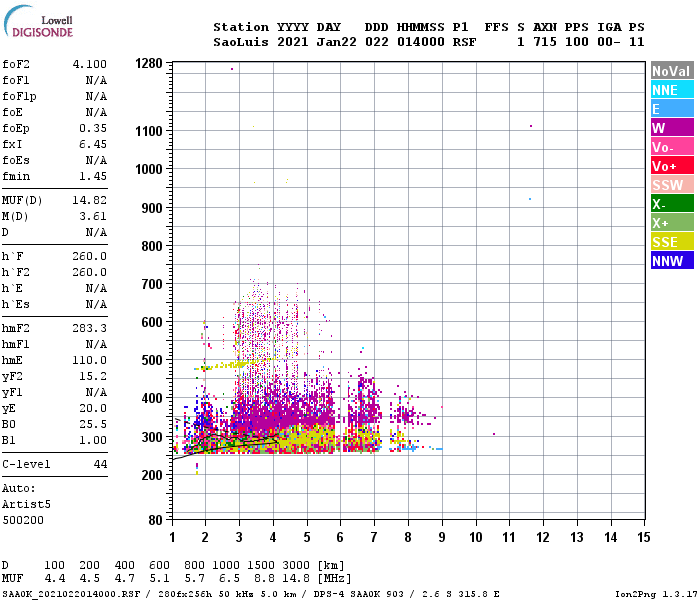Click the MUF 4.4 table value
This screenshot has height=600, width=700.
point(55,579)
